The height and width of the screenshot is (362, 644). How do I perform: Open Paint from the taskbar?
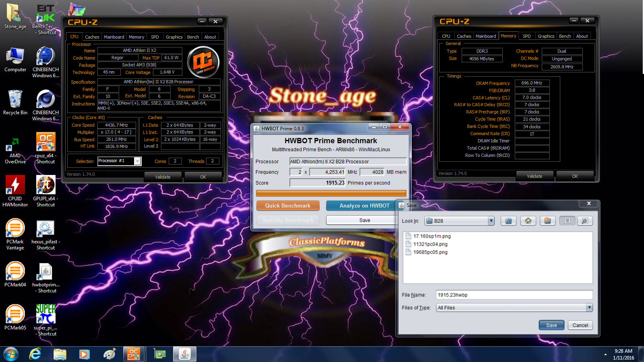click(109, 354)
